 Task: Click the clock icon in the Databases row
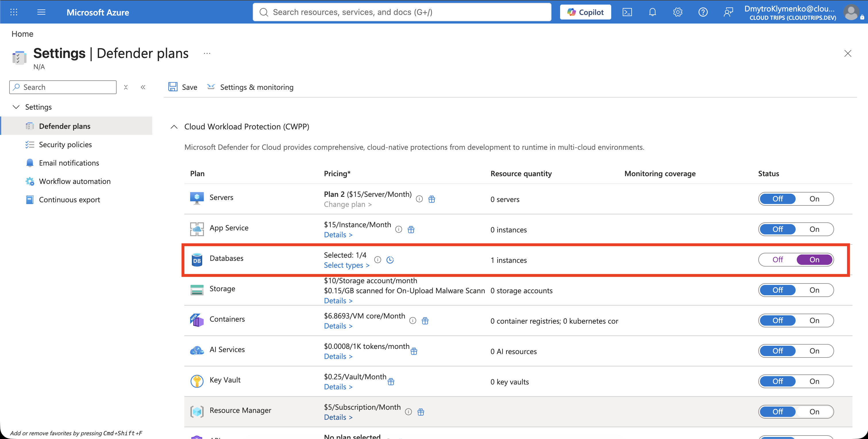(x=390, y=260)
